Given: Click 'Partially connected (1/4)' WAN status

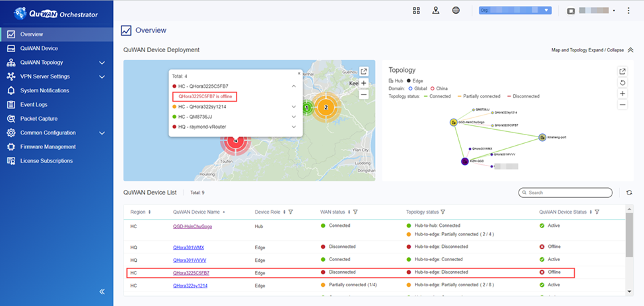Looking at the screenshot, I should 351,285.
